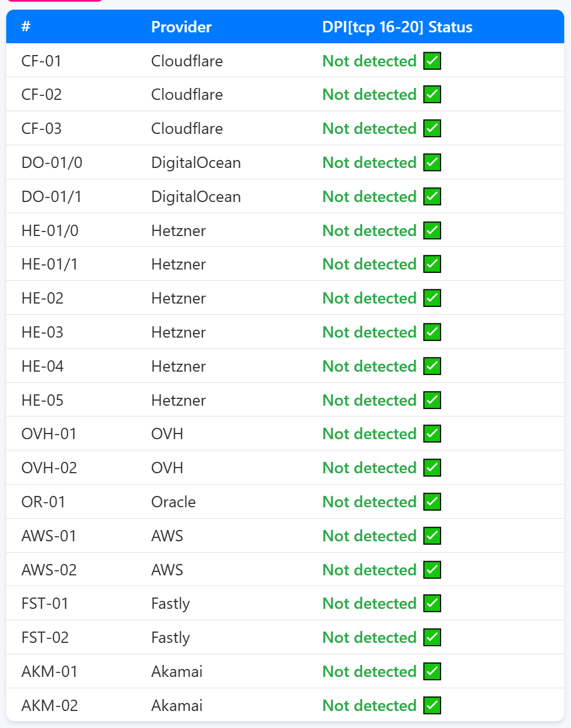Screen dimensions: 571x728
Task: Click the Fastly provider in FST-02 row
Action: click(170, 638)
